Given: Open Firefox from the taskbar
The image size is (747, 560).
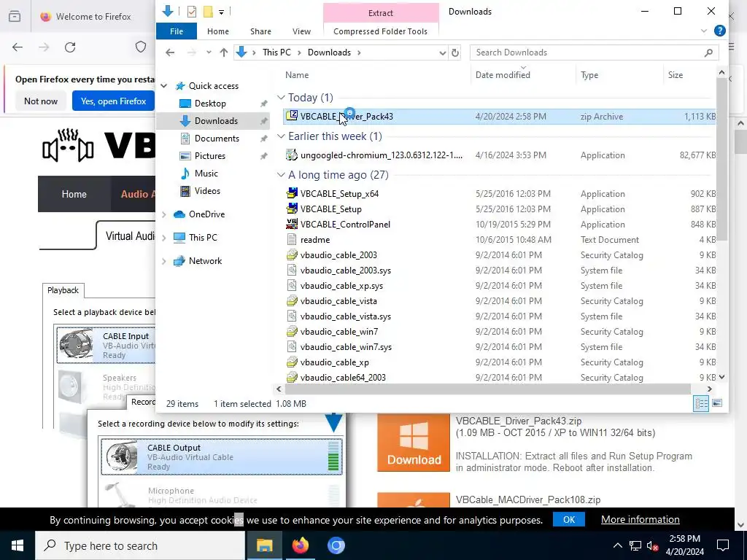Looking at the screenshot, I should (x=300, y=545).
